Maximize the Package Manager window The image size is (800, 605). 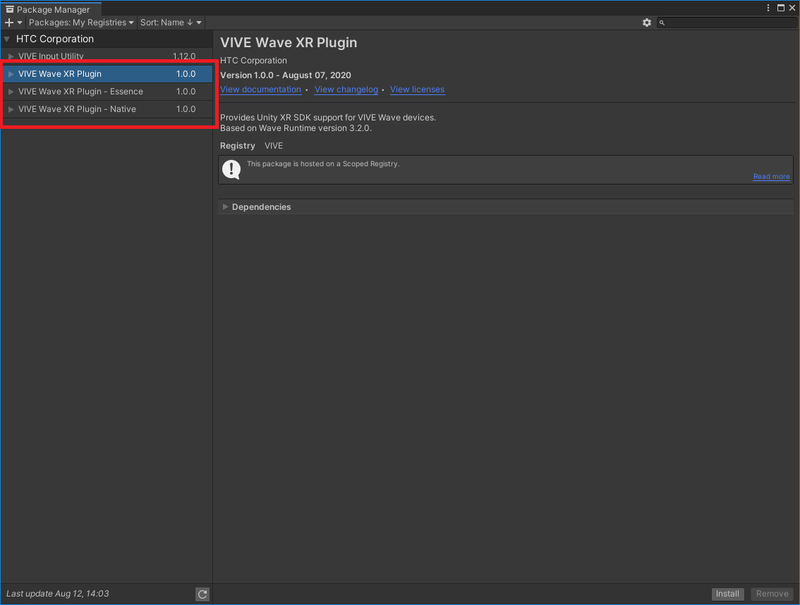(781, 8)
